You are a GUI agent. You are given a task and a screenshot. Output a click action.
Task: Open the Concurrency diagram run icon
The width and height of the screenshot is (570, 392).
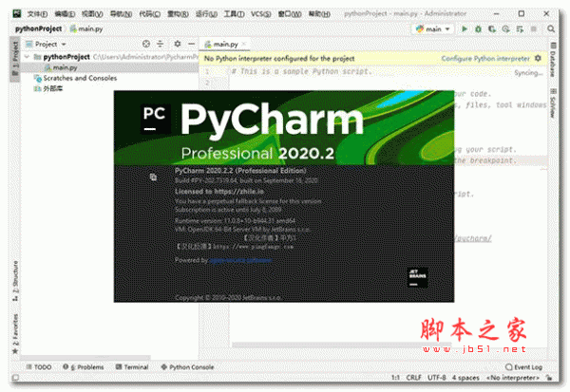[x=520, y=28]
